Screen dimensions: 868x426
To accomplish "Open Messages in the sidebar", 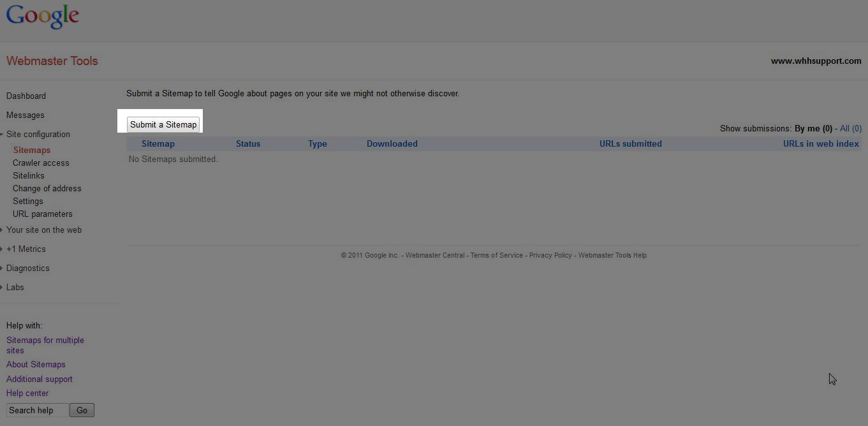I will [x=26, y=115].
